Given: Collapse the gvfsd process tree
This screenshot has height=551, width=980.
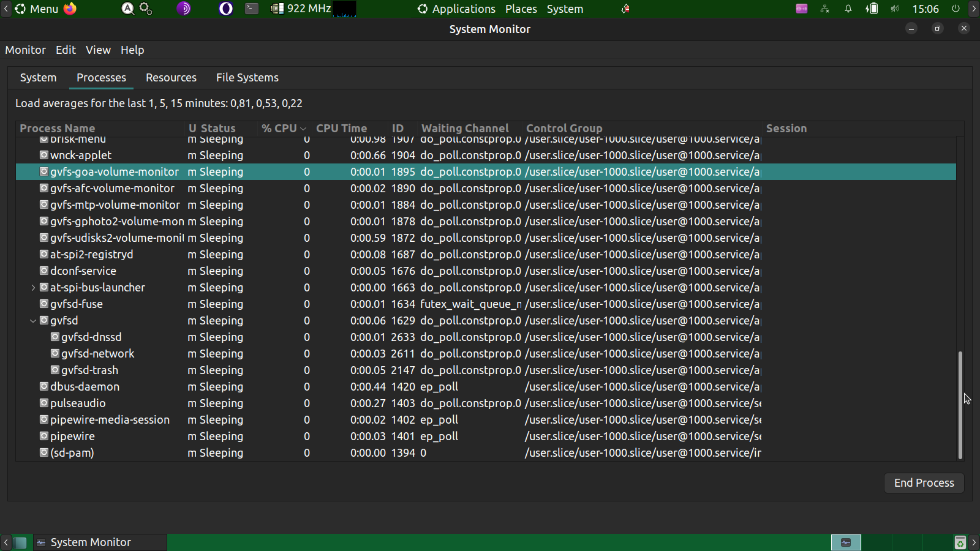Looking at the screenshot, I should [x=33, y=321].
